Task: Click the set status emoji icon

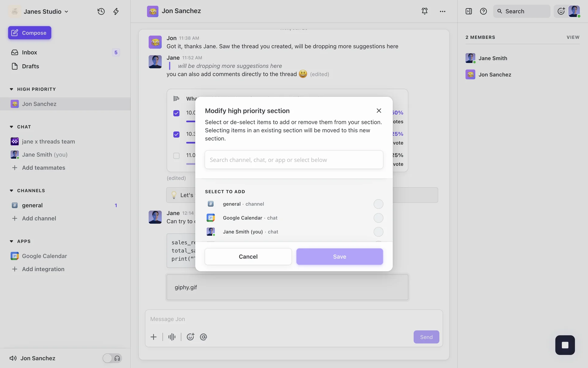Action: pyautogui.click(x=561, y=11)
